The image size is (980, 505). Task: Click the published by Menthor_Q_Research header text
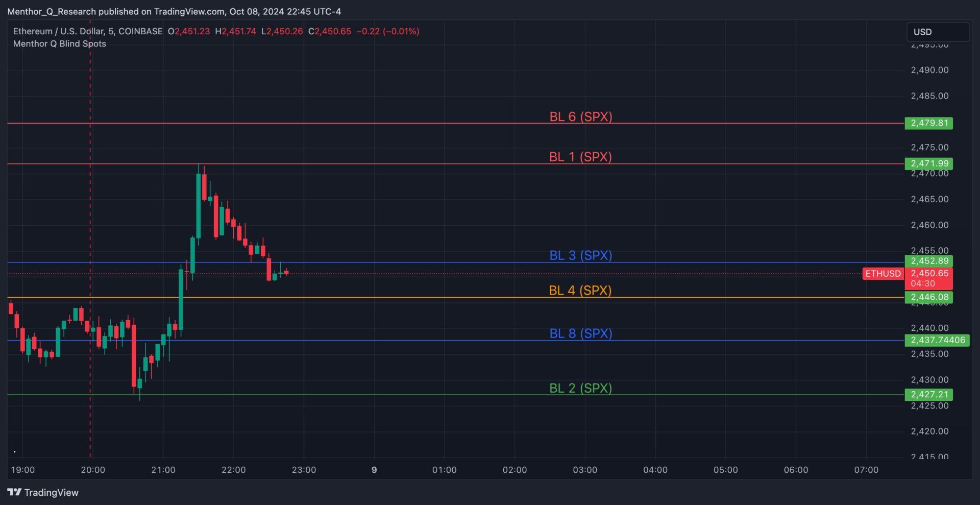pos(174,11)
